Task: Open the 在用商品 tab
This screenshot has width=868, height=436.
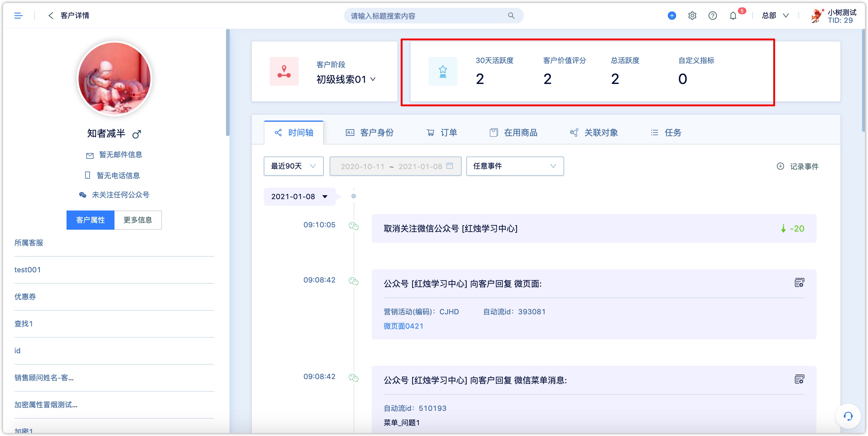Action: 513,133
